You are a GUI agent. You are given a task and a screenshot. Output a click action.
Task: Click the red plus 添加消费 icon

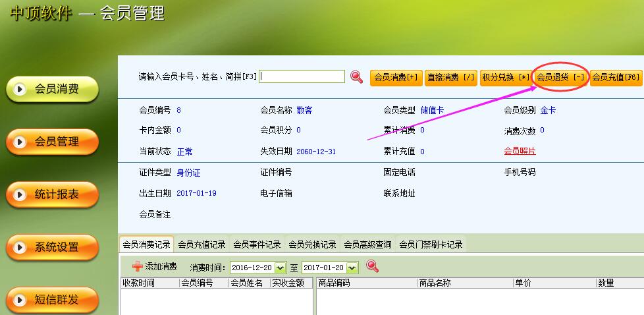click(x=137, y=267)
